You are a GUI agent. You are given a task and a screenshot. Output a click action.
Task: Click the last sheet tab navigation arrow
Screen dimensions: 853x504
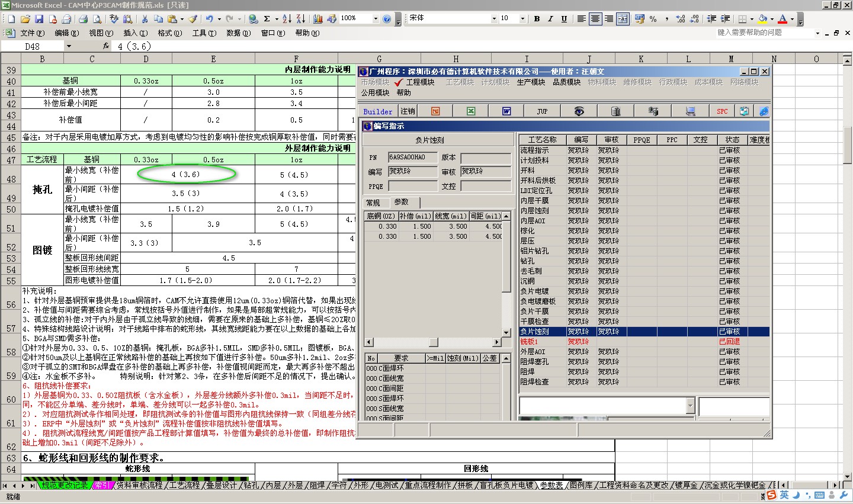point(33,486)
